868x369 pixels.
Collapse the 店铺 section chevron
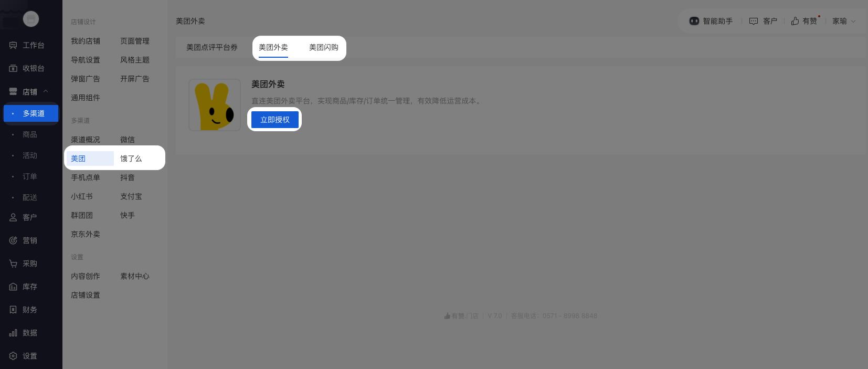pyautogui.click(x=46, y=91)
